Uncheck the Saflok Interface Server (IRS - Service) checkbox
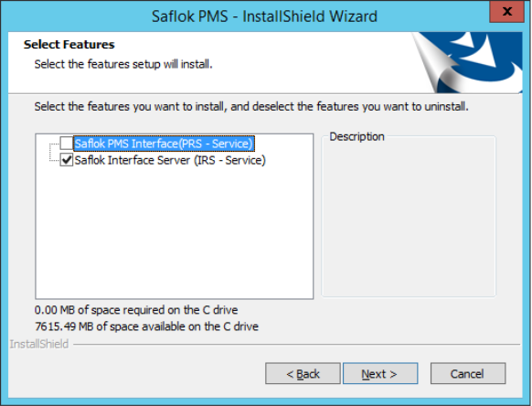 click(66, 160)
